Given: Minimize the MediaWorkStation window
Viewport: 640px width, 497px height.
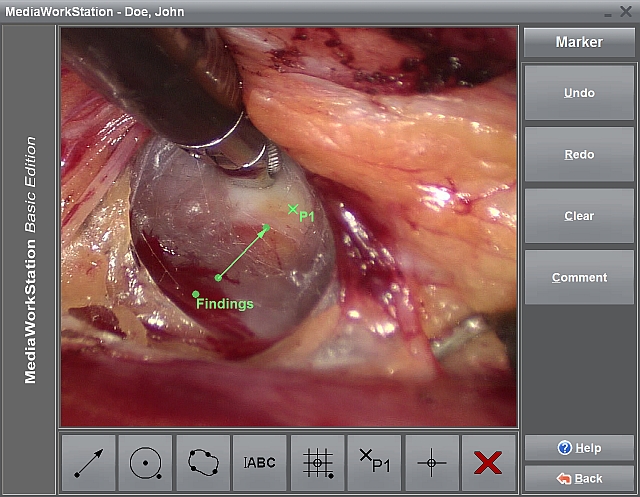Looking at the screenshot, I should click(x=608, y=14).
